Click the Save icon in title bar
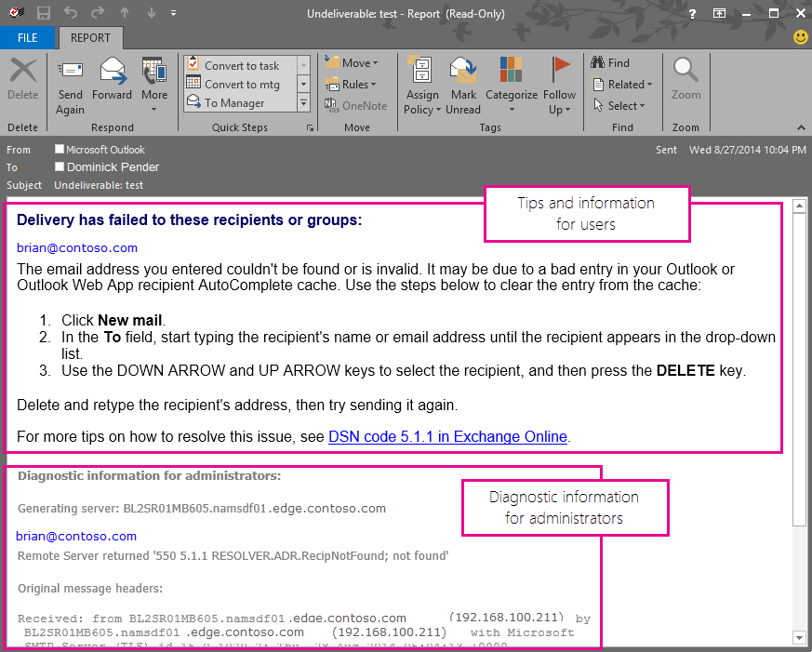This screenshot has height=652, width=812. (x=44, y=13)
